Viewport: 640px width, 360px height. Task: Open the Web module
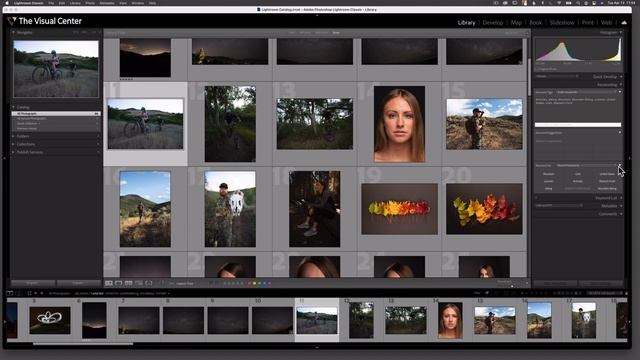(606, 22)
